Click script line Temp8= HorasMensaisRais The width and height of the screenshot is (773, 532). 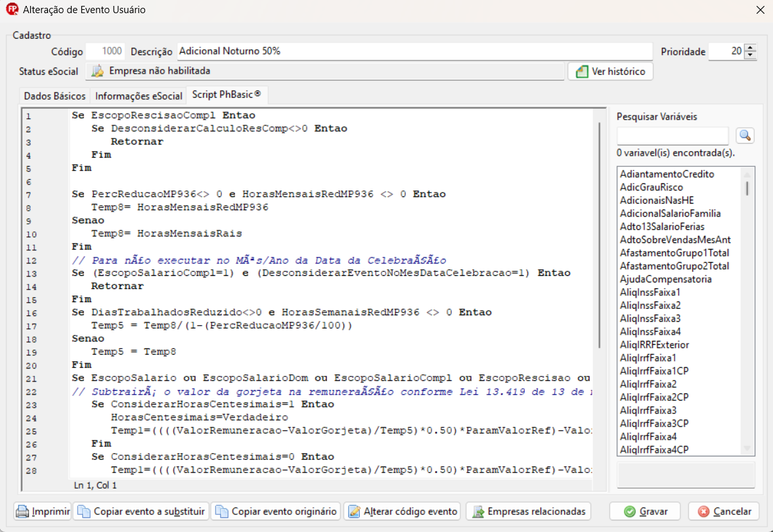[x=167, y=234]
